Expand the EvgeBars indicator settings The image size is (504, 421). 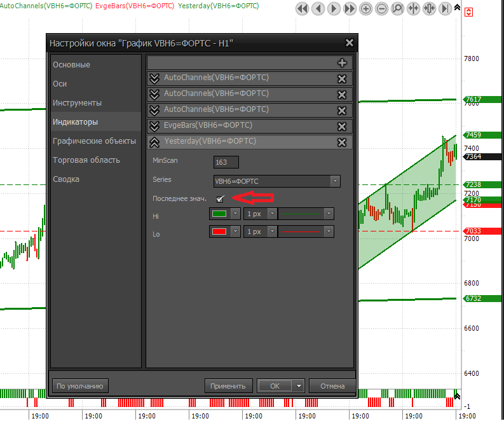(x=154, y=126)
